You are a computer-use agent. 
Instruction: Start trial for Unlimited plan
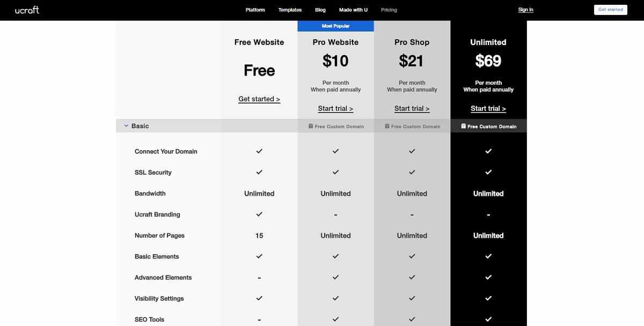click(488, 109)
